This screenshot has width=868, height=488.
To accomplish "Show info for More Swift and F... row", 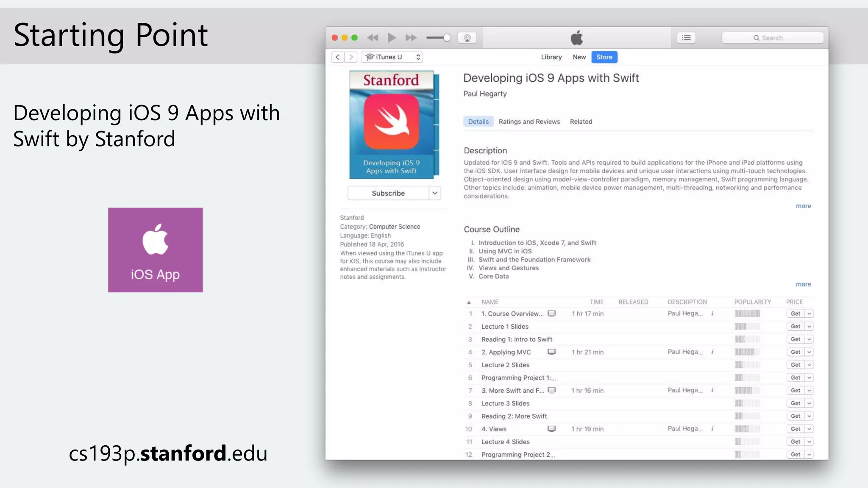I will pyautogui.click(x=712, y=390).
